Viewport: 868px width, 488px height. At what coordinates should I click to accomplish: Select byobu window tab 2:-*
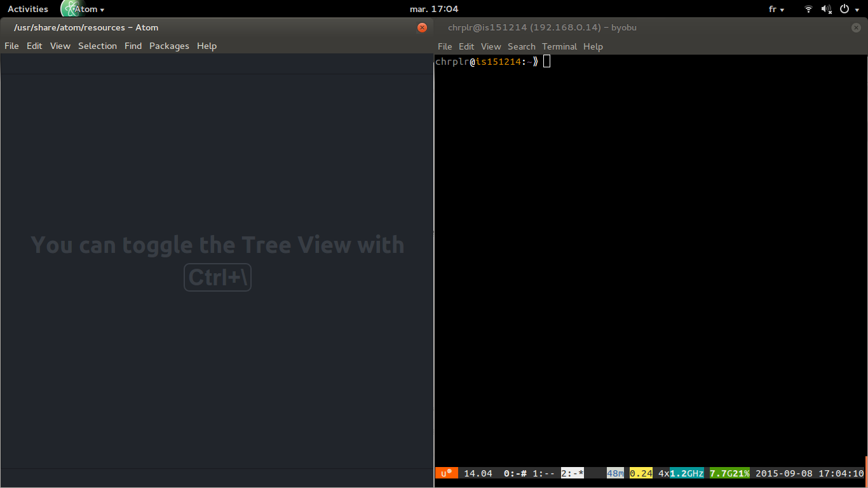[572, 473]
